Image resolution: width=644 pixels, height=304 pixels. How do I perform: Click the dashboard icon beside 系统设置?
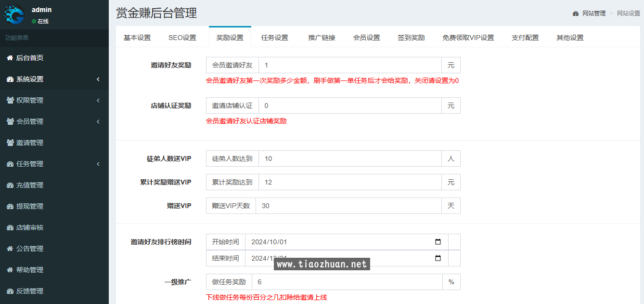(10, 79)
